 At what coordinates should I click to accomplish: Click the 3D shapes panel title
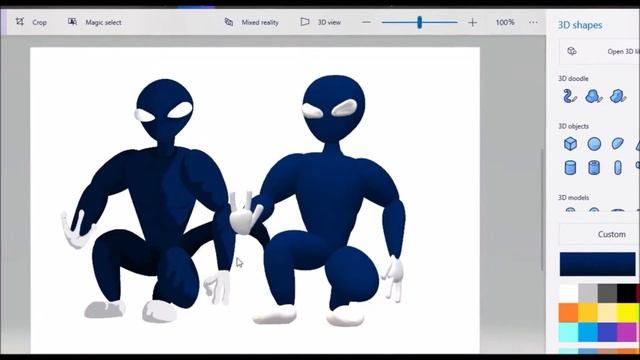tap(580, 25)
